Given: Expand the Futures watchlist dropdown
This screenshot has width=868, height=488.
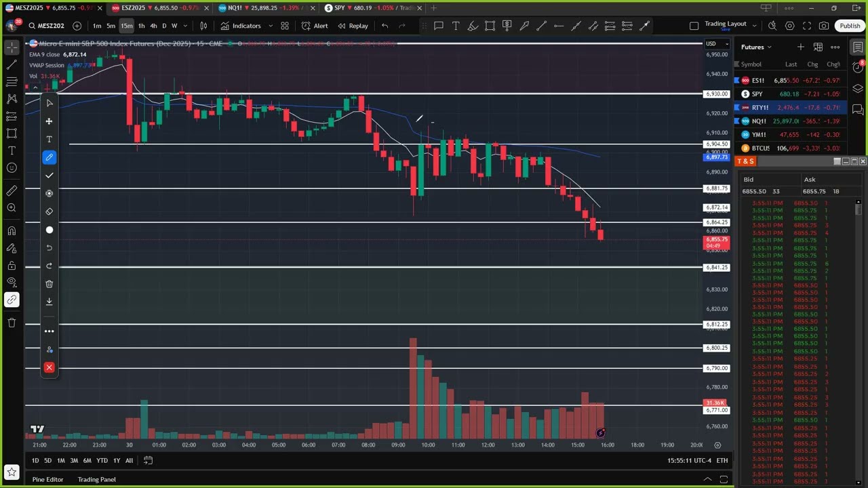Looking at the screenshot, I should tap(756, 47).
